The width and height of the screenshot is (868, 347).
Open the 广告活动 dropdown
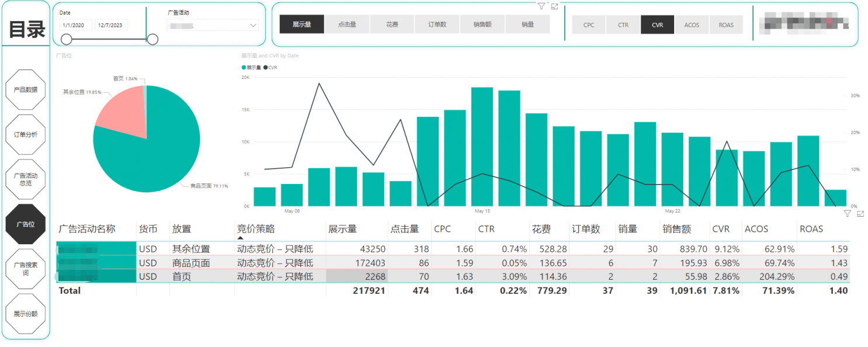(213, 25)
